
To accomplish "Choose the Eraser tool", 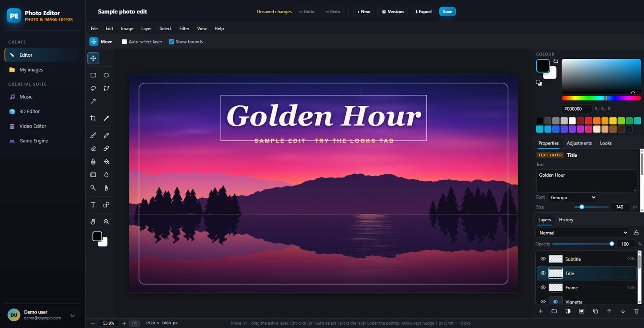I will pos(93,149).
